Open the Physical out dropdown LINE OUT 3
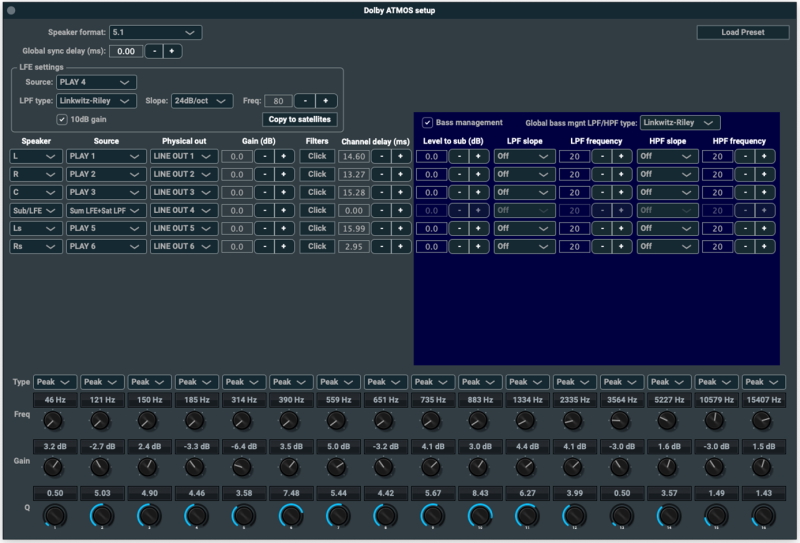The image size is (800, 543). pyautogui.click(x=184, y=192)
